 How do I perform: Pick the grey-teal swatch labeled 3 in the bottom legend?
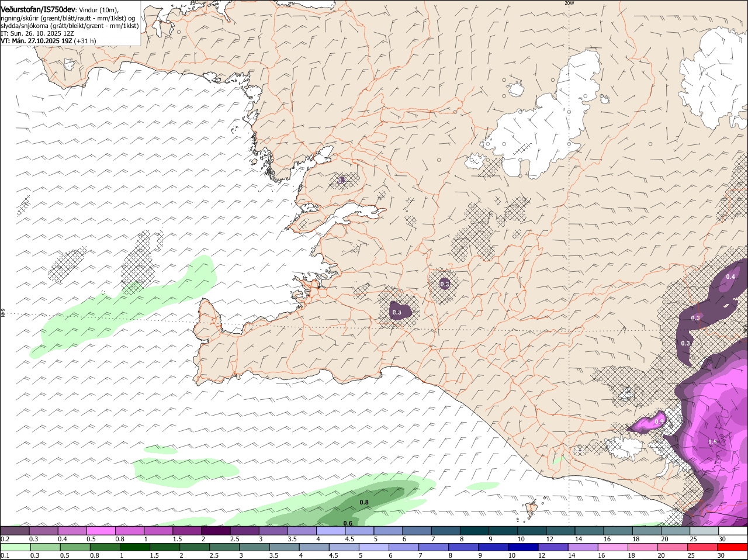254,547
